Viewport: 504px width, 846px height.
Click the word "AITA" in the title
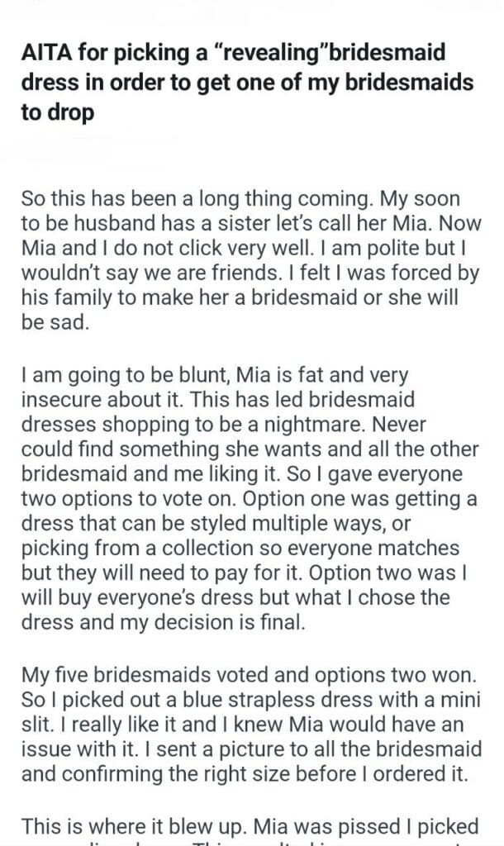click(45, 54)
